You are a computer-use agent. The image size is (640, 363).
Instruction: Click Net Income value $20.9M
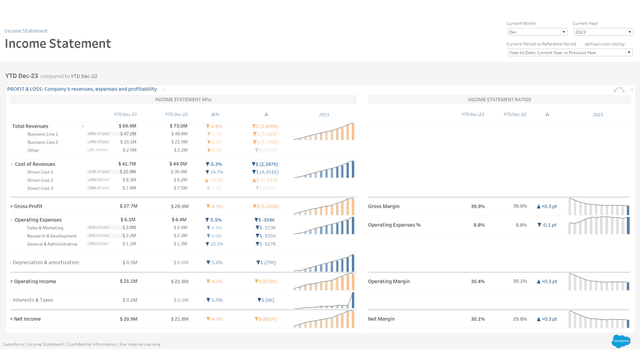(x=129, y=319)
